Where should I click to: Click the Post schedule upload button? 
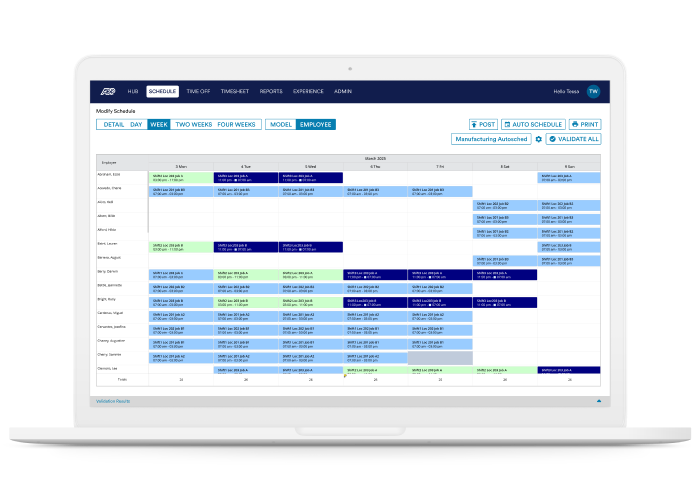pos(483,125)
